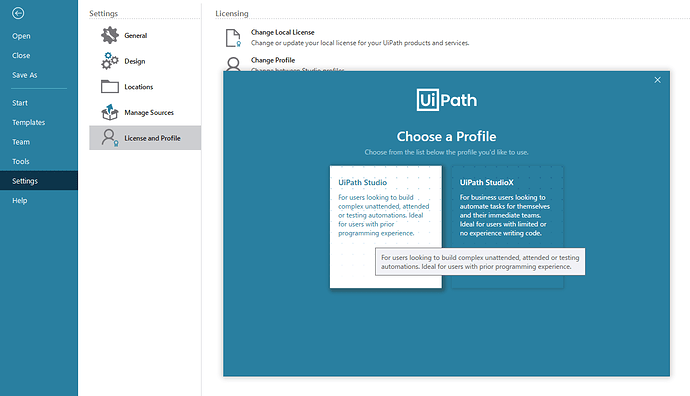Click the UiPath logo in the dialog
This screenshot has height=396, width=690.
click(447, 100)
